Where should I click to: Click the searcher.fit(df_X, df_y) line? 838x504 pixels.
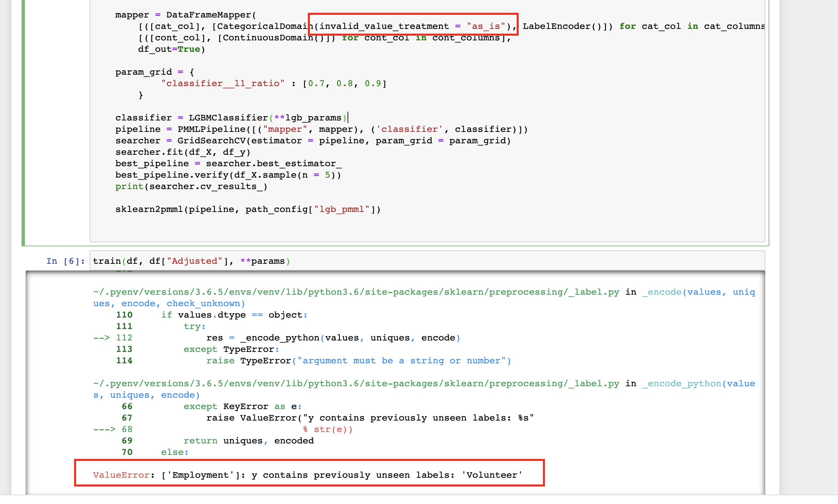click(183, 152)
